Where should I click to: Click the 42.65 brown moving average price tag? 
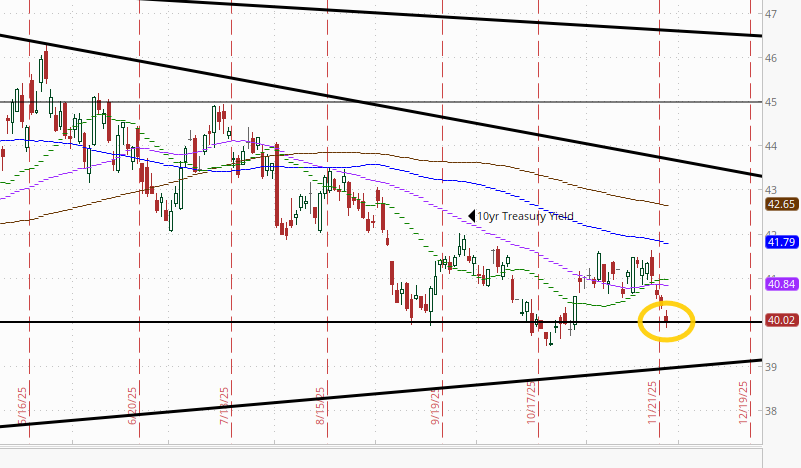point(782,204)
